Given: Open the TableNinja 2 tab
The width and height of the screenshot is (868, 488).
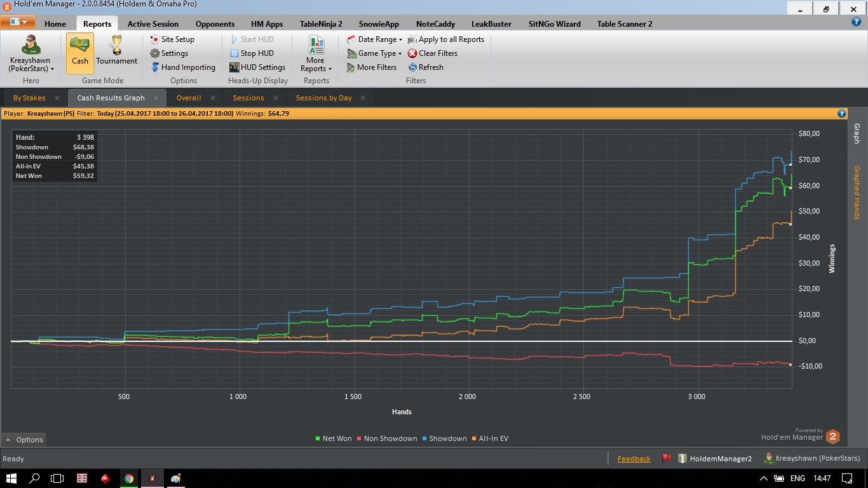Looking at the screenshot, I should click(321, 24).
